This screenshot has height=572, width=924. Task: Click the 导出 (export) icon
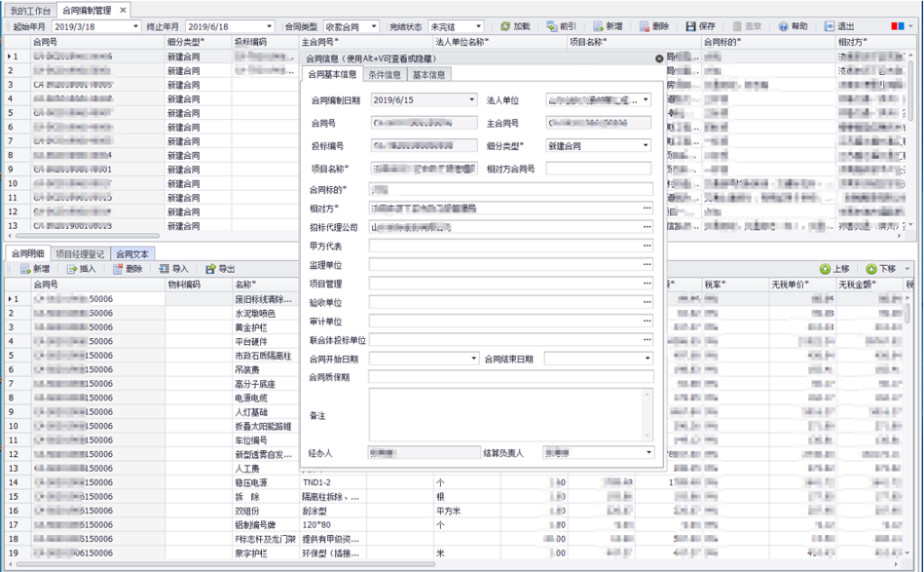(210, 269)
